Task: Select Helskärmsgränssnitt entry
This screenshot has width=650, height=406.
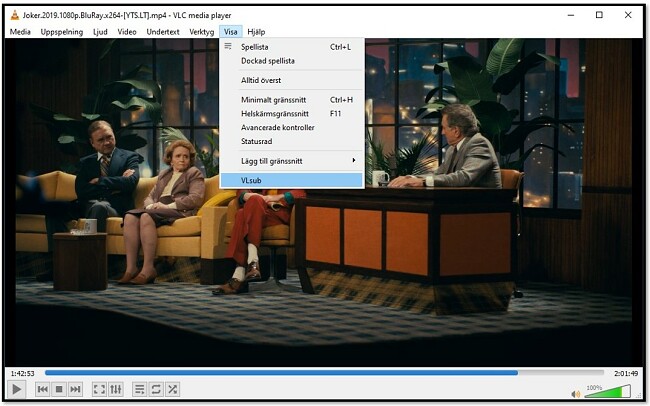Action: coord(291,114)
